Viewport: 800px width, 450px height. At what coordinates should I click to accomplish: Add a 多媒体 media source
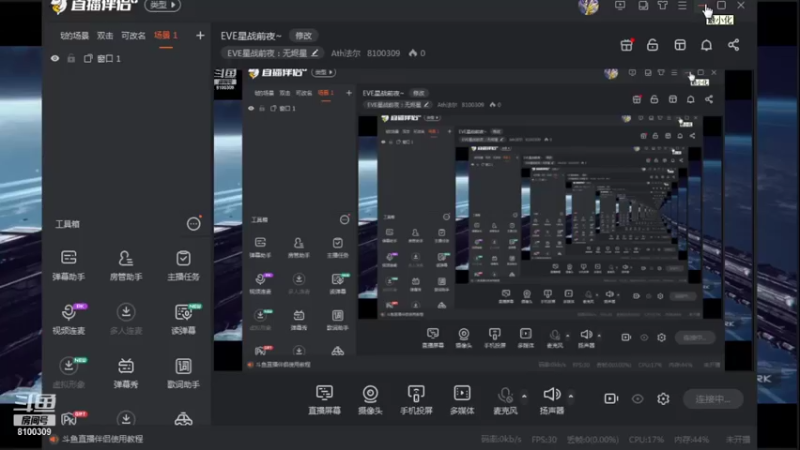point(462,399)
